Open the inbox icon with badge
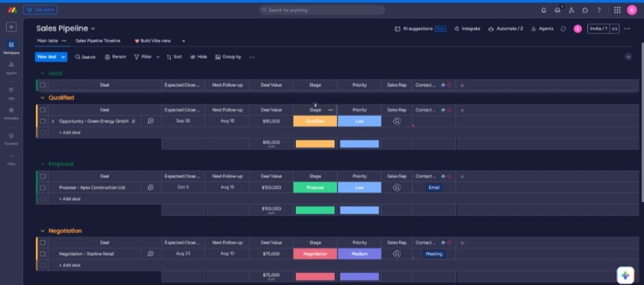The height and width of the screenshot is (285, 644). [558, 10]
